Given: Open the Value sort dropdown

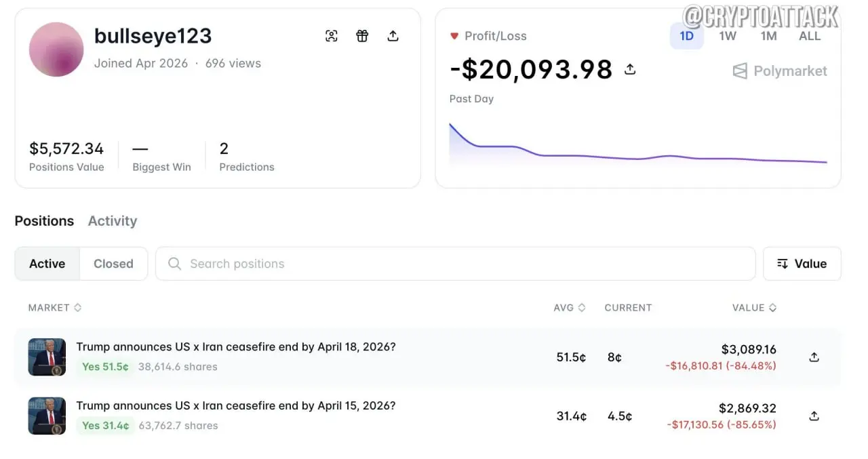Looking at the screenshot, I should [x=802, y=264].
